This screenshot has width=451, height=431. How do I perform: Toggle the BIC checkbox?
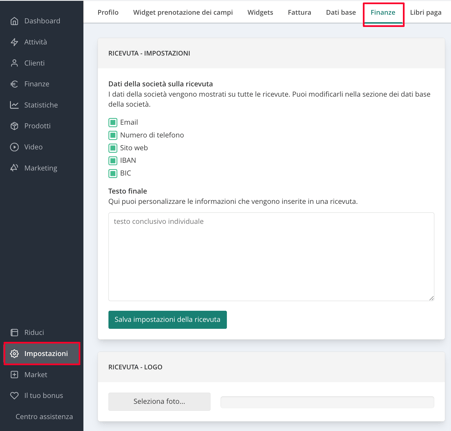(x=113, y=173)
